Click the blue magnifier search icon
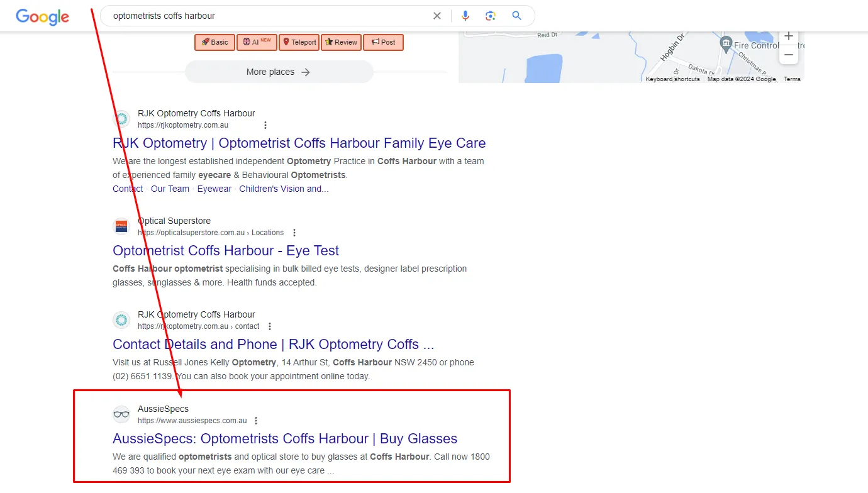The image size is (868, 493). point(517,16)
